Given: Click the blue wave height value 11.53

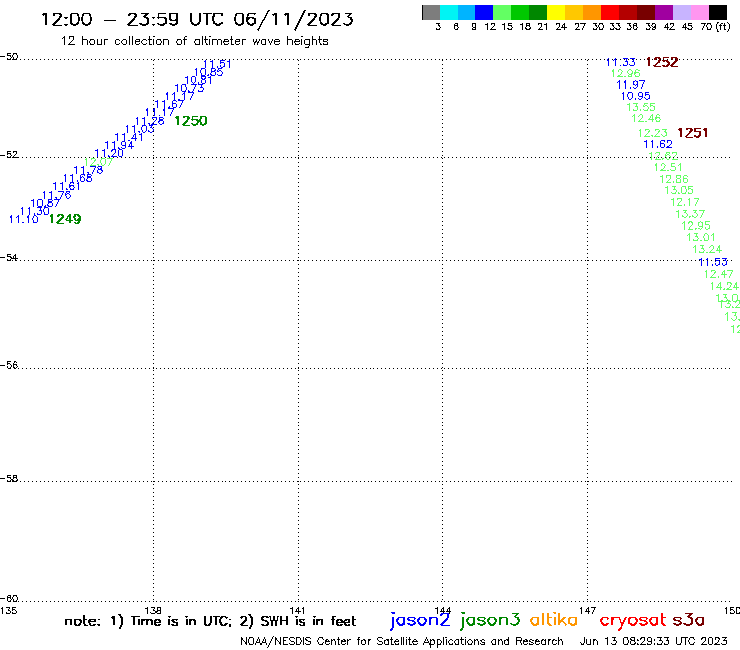Looking at the screenshot, I should (x=713, y=262).
